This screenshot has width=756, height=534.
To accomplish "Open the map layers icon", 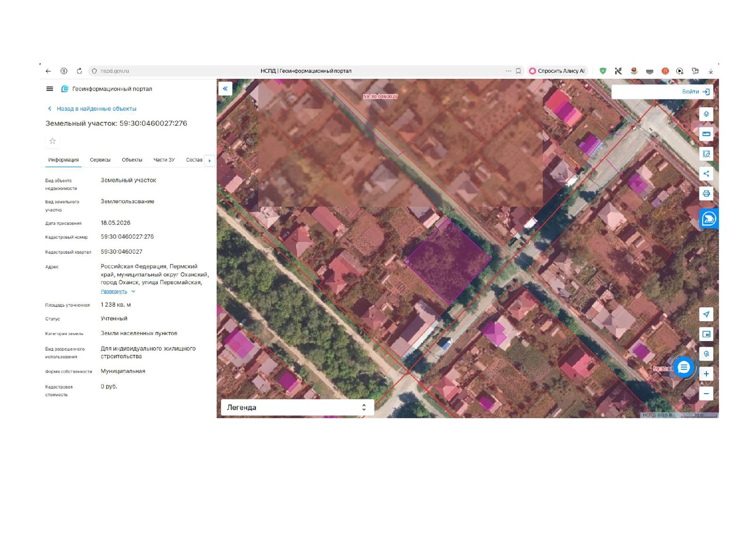I will [x=706, y=114].
